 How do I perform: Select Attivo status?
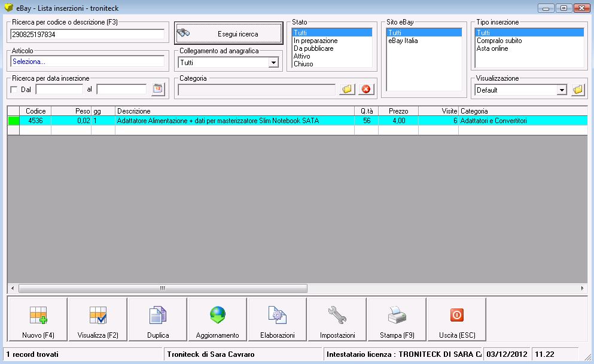point(332,56)
